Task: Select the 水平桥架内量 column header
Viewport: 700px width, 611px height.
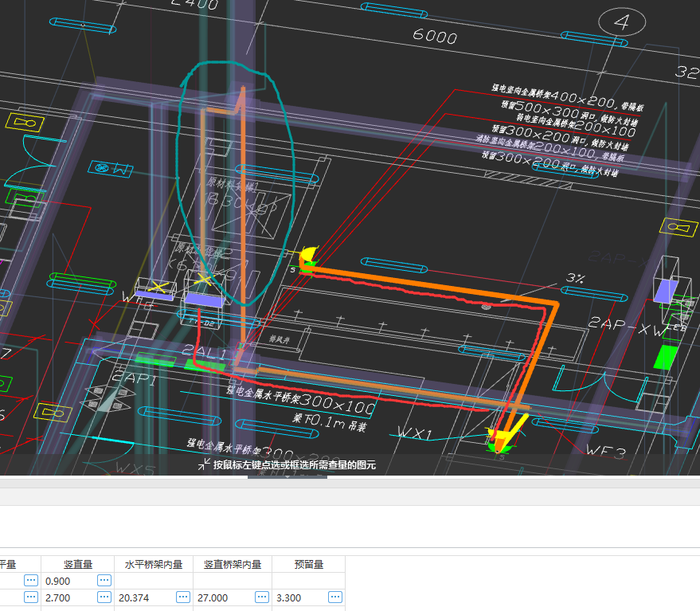Action: [x=154, y=564]
